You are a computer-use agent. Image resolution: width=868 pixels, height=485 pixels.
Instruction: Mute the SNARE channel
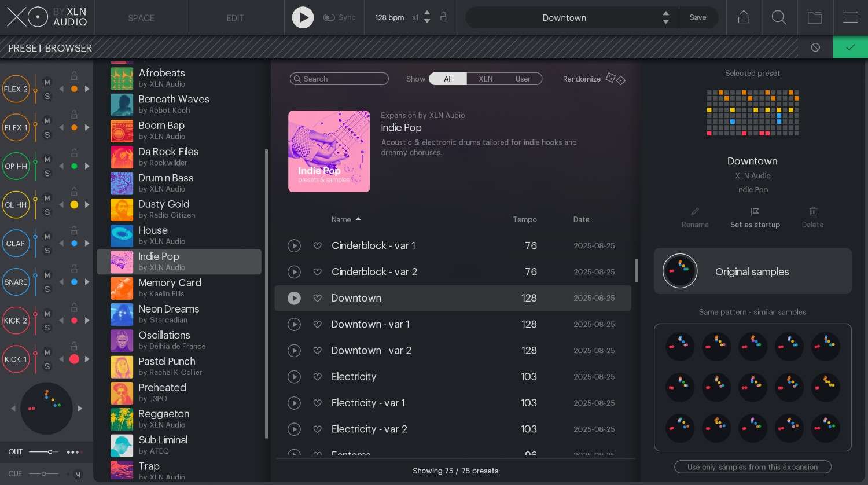point(47,275)
